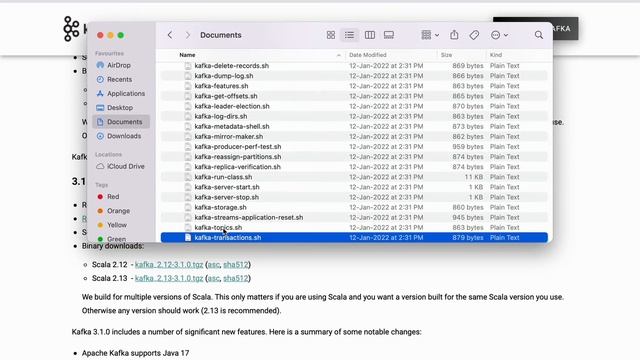Go back with the Finder back arrow
Image resolution: width=640 pixels, height=360 pixels.
click(170, 35)
